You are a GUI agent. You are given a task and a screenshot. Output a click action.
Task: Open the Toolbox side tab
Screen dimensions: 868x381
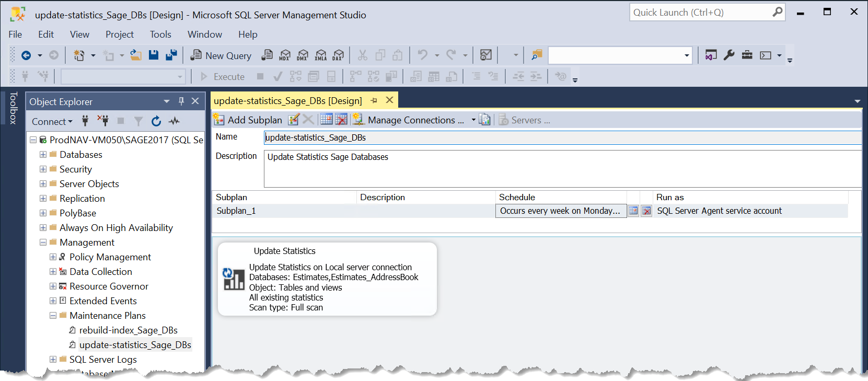(13, 108)
